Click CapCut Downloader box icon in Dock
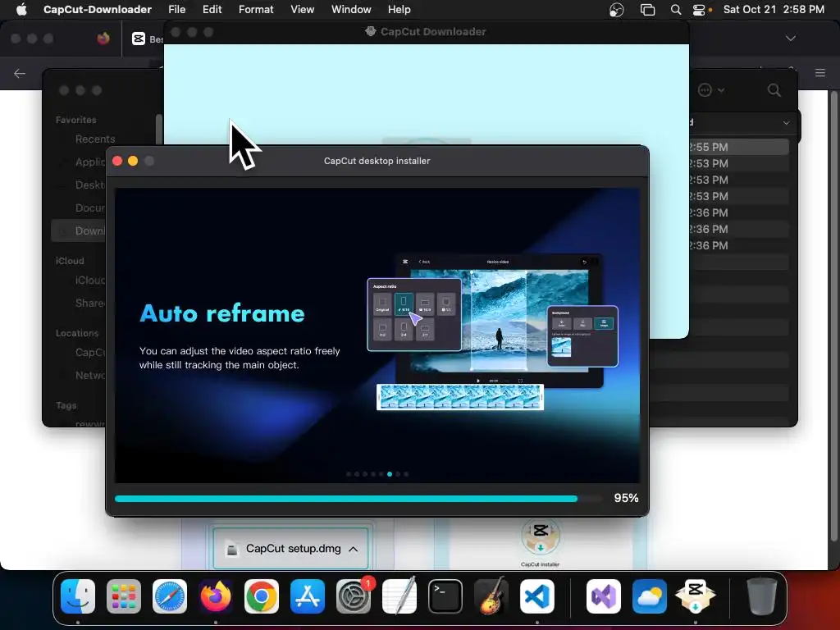The image size is (840, 630). [x=696, y=596]
